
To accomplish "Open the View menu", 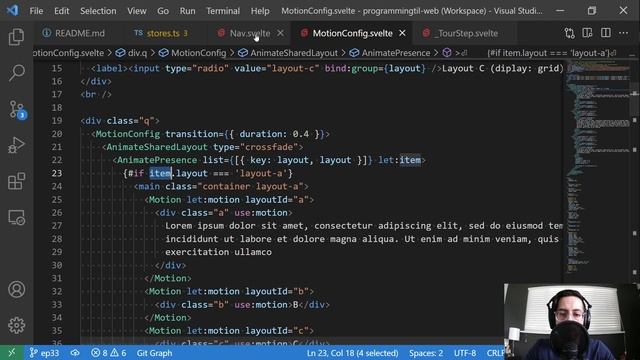I will (x=136, y=11).
